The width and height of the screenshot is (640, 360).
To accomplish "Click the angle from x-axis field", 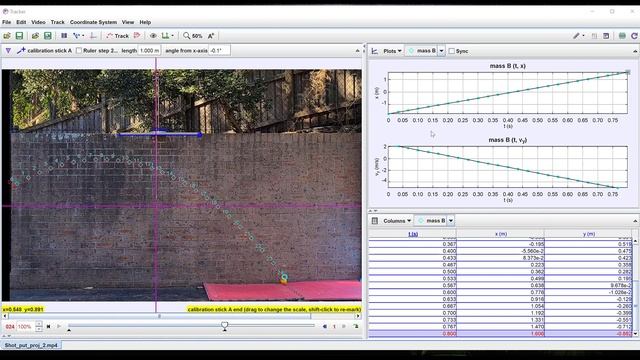I will 219,51.
